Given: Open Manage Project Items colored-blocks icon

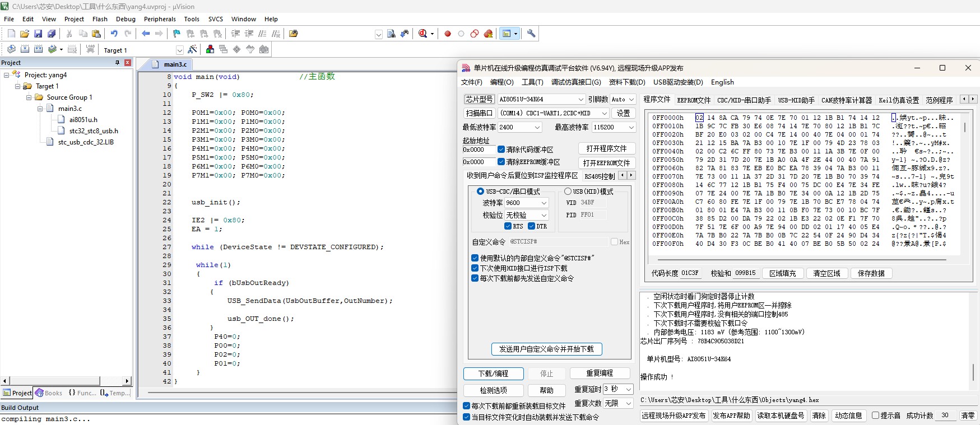Looking at the screenshot, I should point(210,49).
